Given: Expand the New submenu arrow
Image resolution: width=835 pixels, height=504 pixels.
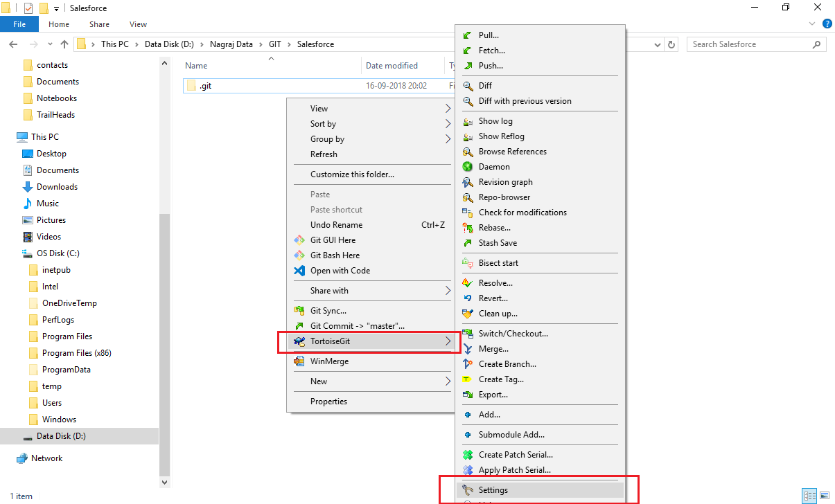Looking at the screenshot, I should click(448, 381).
